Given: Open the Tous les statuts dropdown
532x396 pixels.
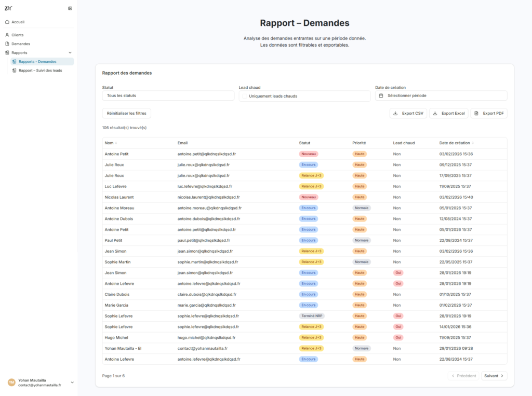Looking at the screenshot, I should coord(168,96).
